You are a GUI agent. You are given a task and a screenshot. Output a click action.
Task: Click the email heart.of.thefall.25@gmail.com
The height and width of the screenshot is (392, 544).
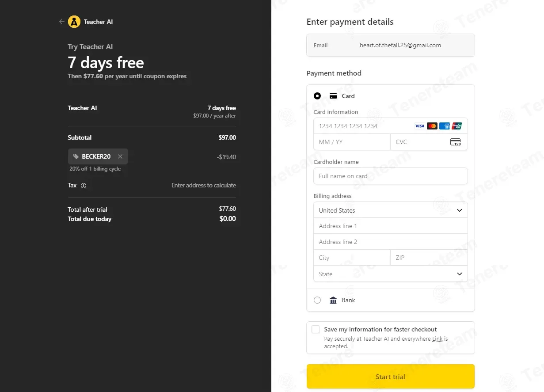pos(400,45)
